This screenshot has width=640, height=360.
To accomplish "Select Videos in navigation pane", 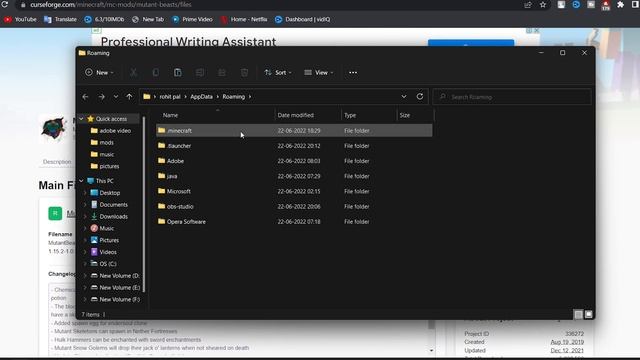I will [104, 252].
